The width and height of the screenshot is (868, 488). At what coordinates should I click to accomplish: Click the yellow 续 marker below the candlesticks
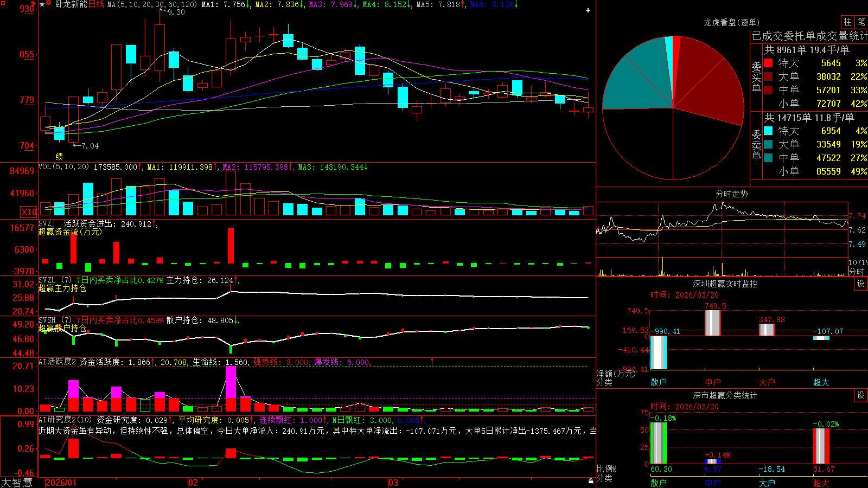pos(59,157)
